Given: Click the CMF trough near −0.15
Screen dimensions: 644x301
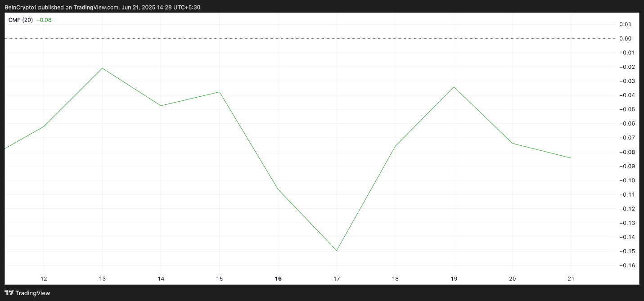Looking at the screenshot, I should 337,249.
